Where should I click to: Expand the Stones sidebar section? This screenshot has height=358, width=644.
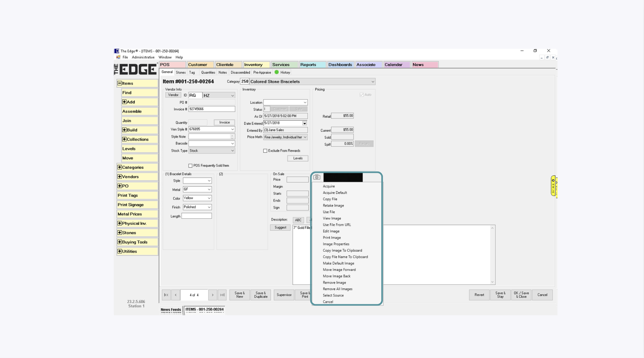(x=120, y=233)
